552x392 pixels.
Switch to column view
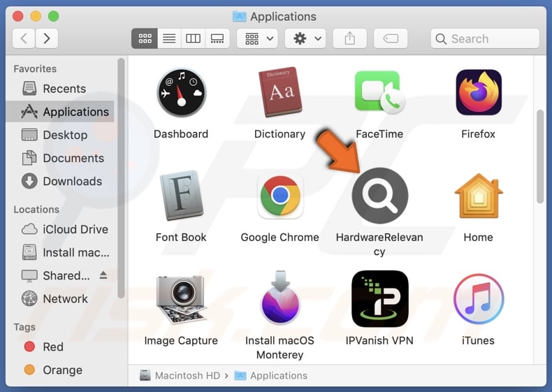(193, 38)
